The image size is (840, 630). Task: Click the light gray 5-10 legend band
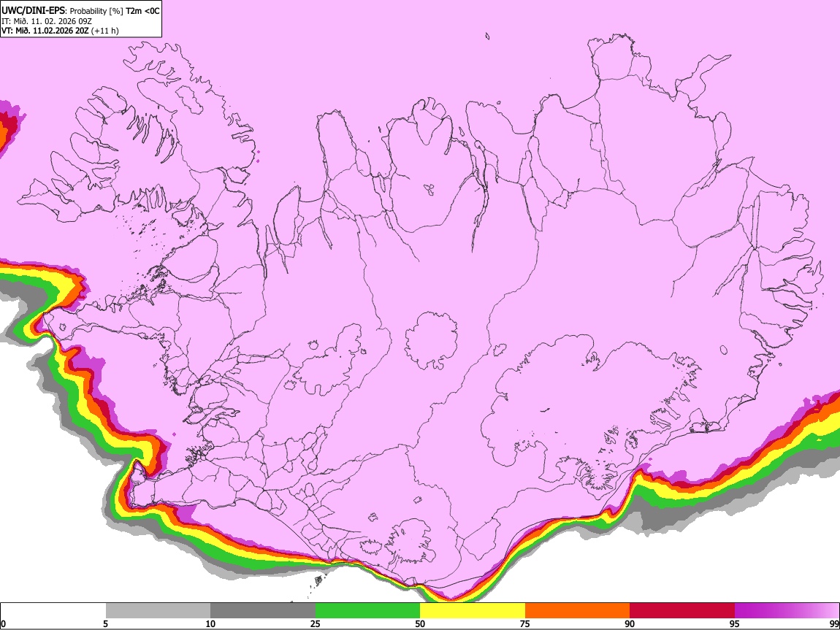[x=158, y=611]
